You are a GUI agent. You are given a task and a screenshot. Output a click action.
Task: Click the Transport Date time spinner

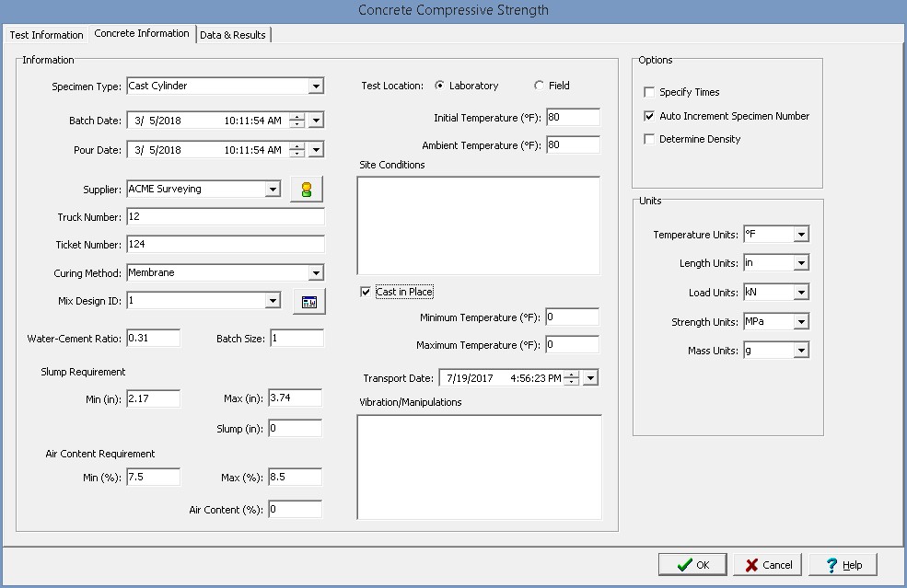click(x=572, y=378)
